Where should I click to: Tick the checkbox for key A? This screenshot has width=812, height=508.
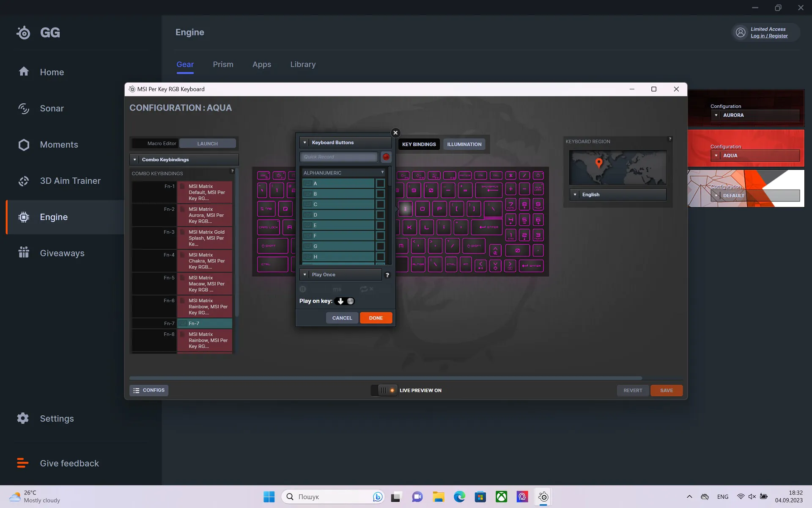380,183
